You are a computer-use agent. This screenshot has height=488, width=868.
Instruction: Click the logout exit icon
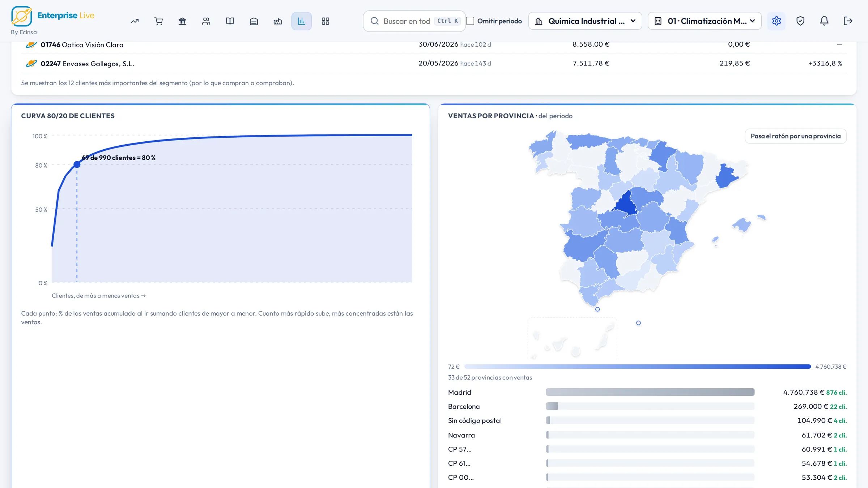[x=848, y=21]
